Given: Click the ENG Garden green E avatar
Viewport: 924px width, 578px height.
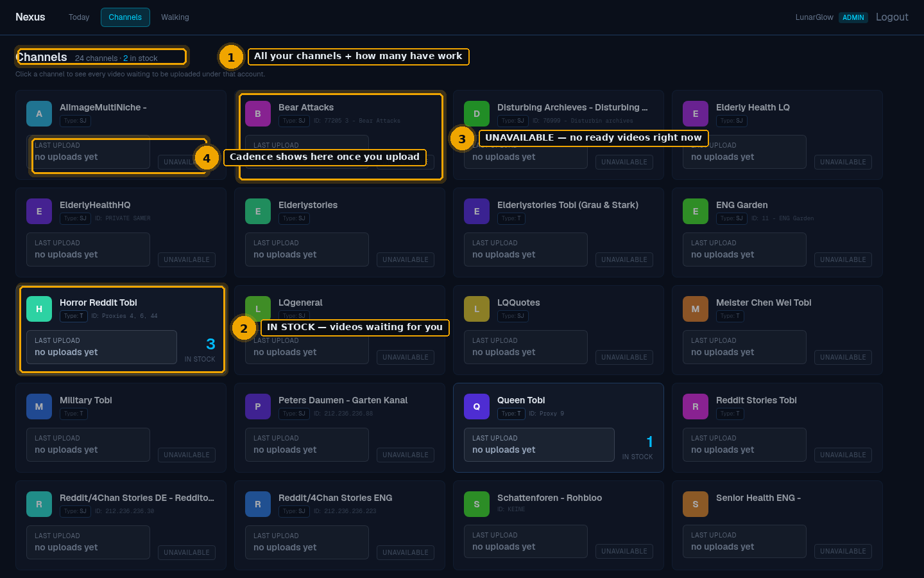Looking at the screenshot, I should (696, 211).
